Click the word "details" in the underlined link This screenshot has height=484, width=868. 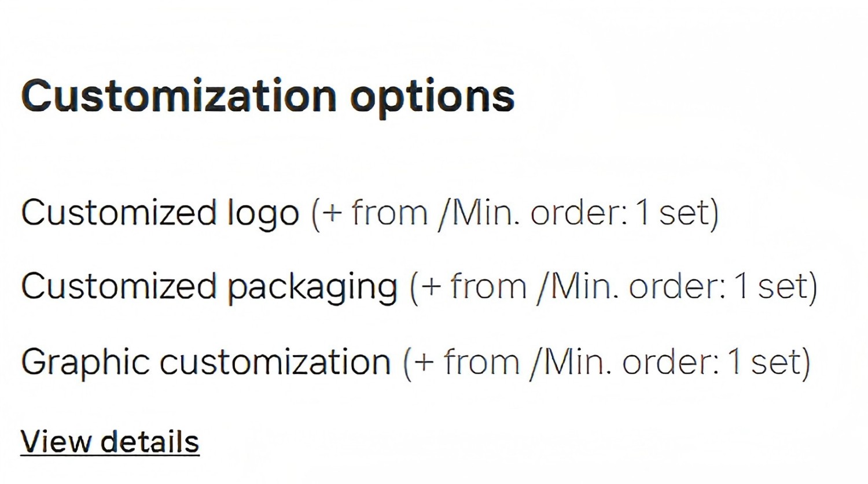click(x=150, y=441)
